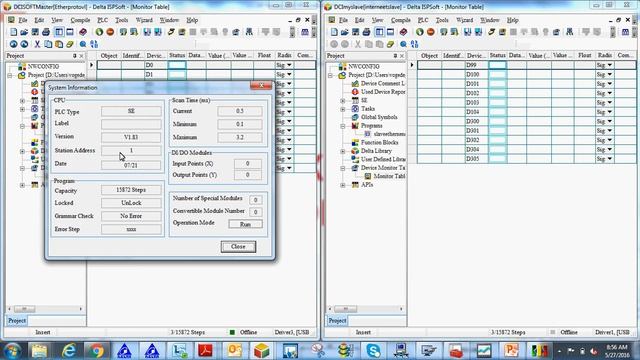Expand Tasks node in right project tree
Image resolution: width=640 pixels, height=360 pixels.
[343, 109]
